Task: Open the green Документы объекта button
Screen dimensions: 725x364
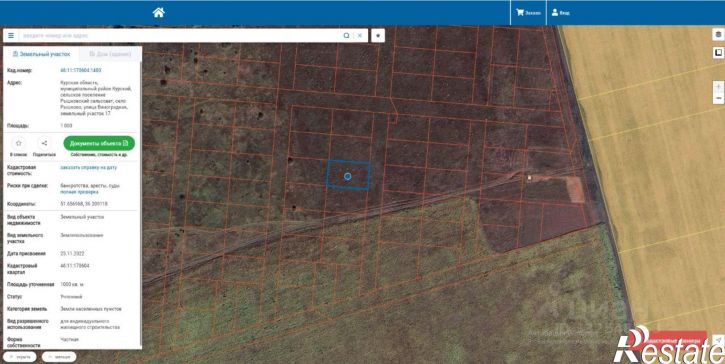Action: coord(99,143)
